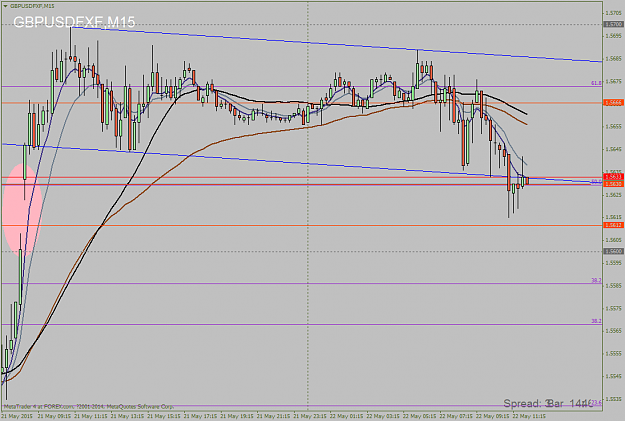This screenshot has width=625, height=421.
Task: Click the 1.5705 price scale label
Action: tap(614, 13)
